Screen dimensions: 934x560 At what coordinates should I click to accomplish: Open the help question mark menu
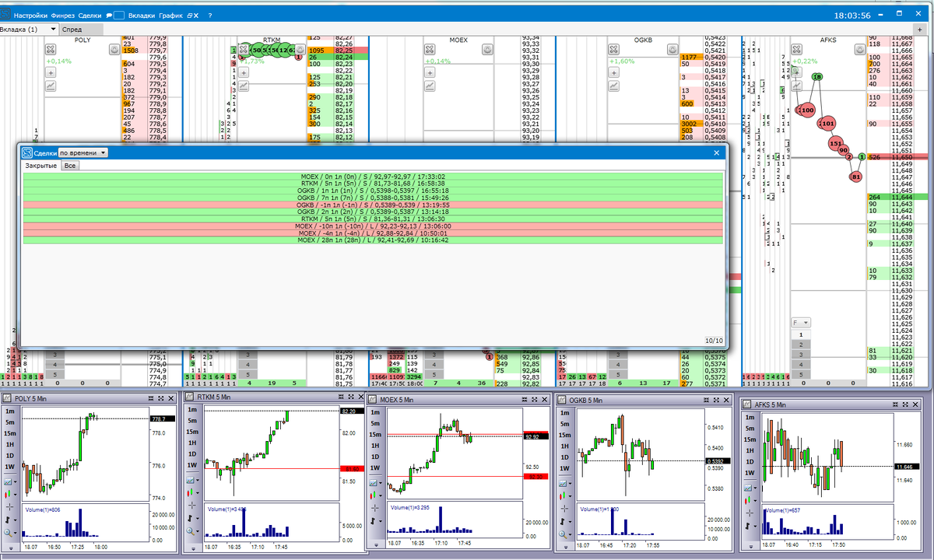pyautogui.click(x=210, y=16)
